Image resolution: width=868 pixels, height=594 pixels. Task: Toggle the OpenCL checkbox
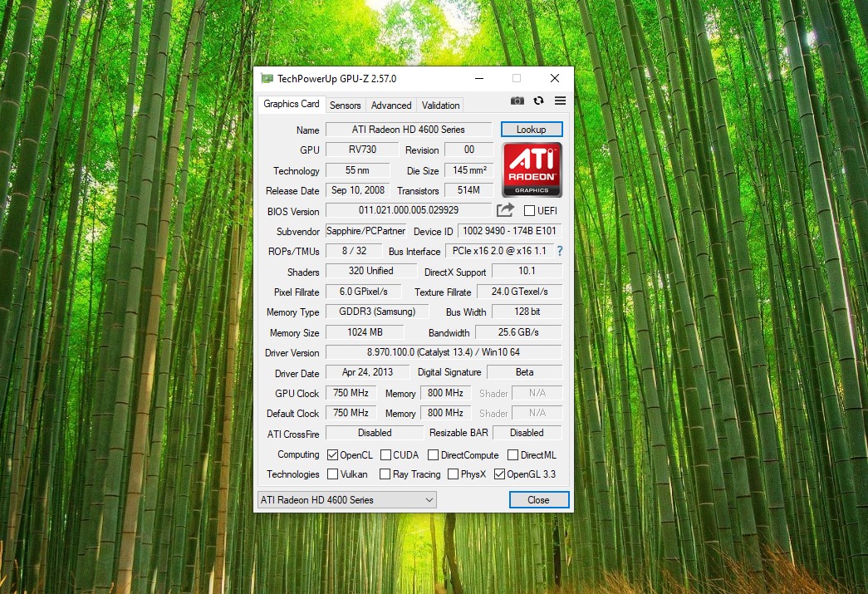click(x=333, y=455)
